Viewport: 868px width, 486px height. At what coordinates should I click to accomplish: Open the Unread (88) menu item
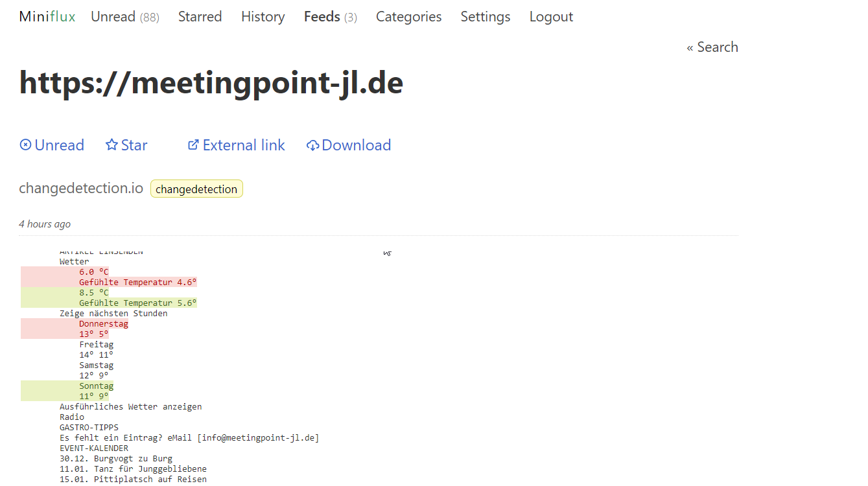click(x=125, y=17)
